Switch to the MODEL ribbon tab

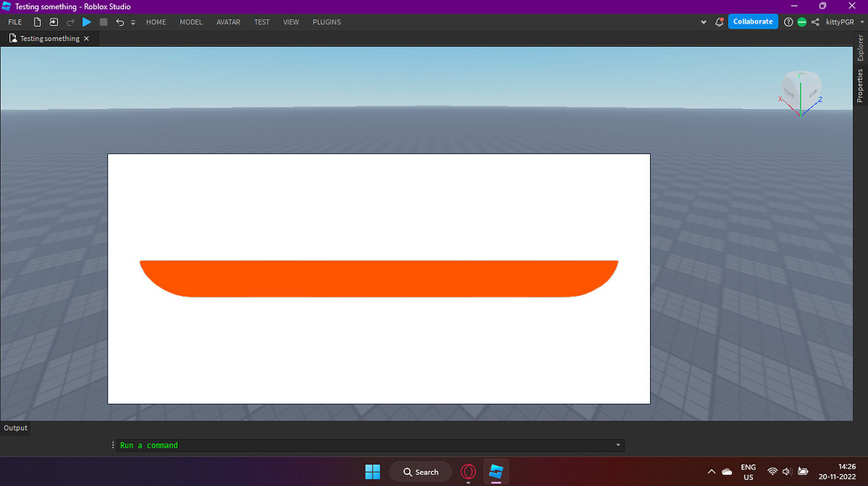190,22
